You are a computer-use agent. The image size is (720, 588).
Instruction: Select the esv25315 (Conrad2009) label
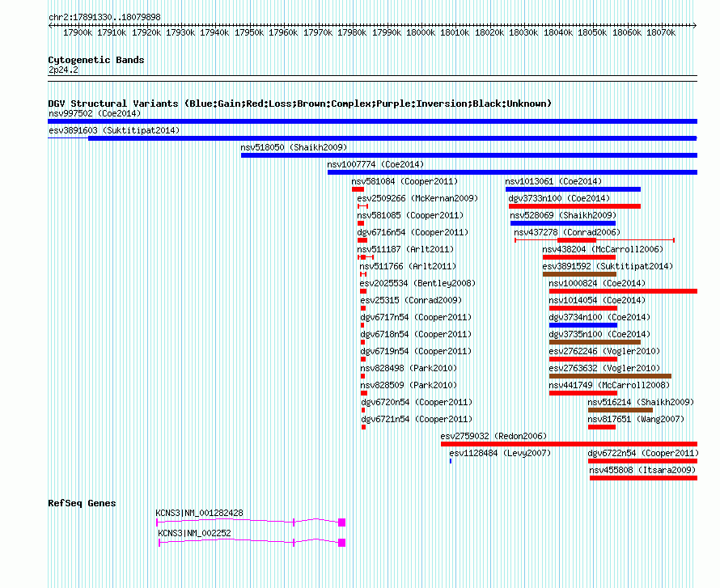(411, 300)
